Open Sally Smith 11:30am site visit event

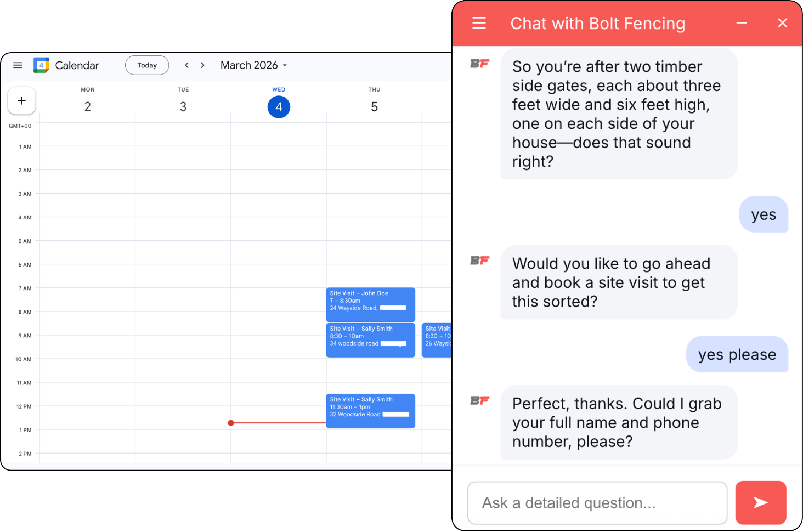pyautogui.click(x=370, y=411)
